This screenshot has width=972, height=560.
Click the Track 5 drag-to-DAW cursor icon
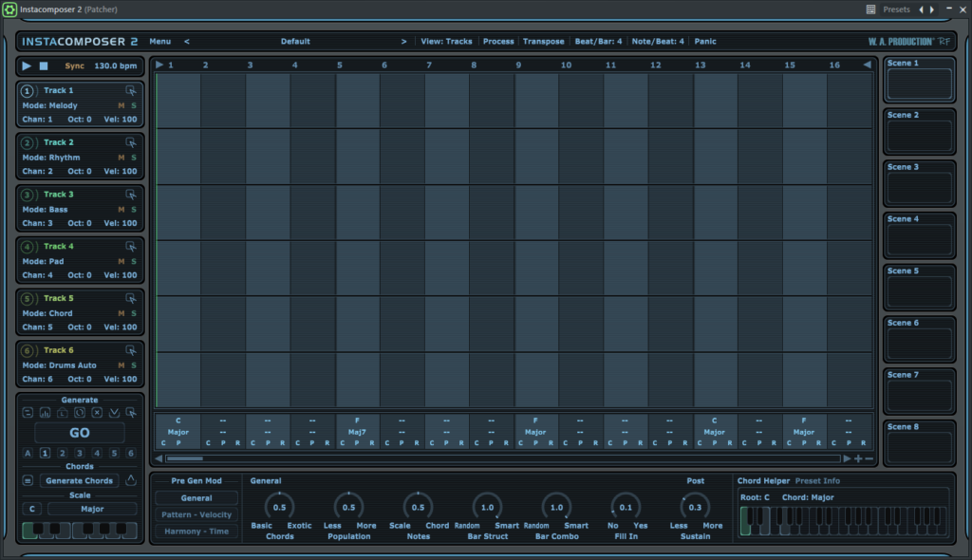pos(131,298)
